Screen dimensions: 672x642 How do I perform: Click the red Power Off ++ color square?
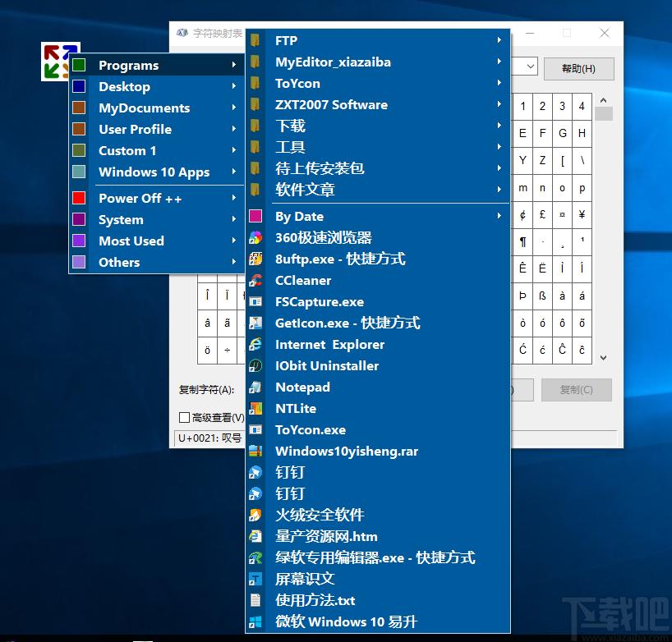pos(79,198)
